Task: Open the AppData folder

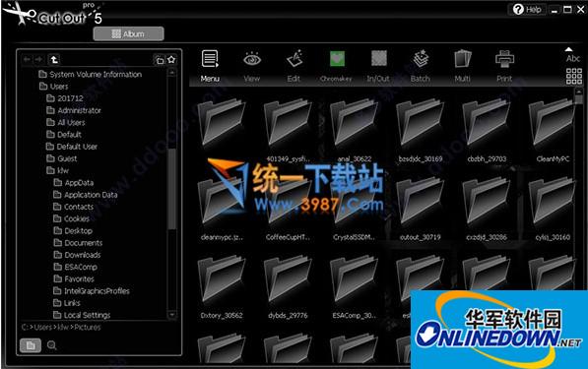Action: 74,182
